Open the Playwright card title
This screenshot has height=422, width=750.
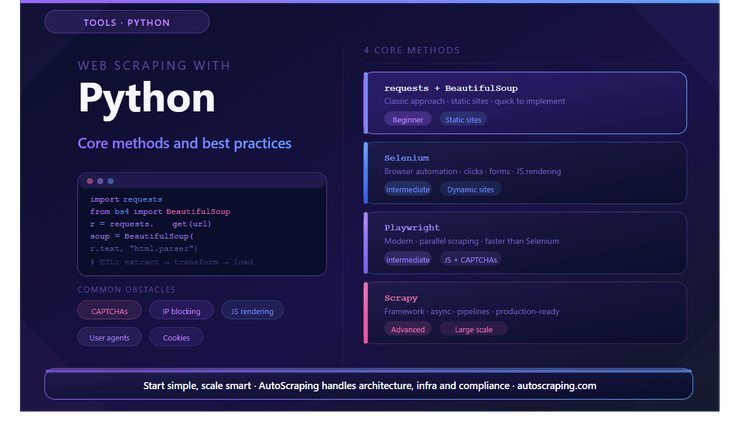(x=412, y=228)
